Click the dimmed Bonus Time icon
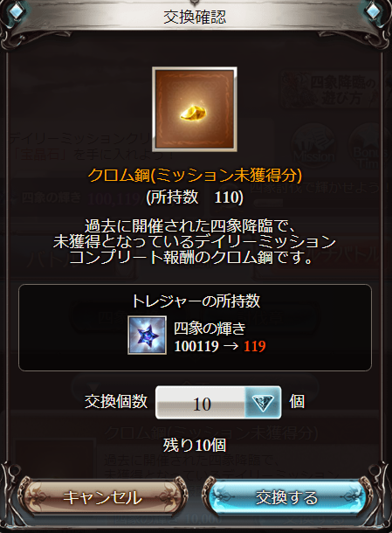Screen dimensions: 392x533 click(x=370, y=147)
